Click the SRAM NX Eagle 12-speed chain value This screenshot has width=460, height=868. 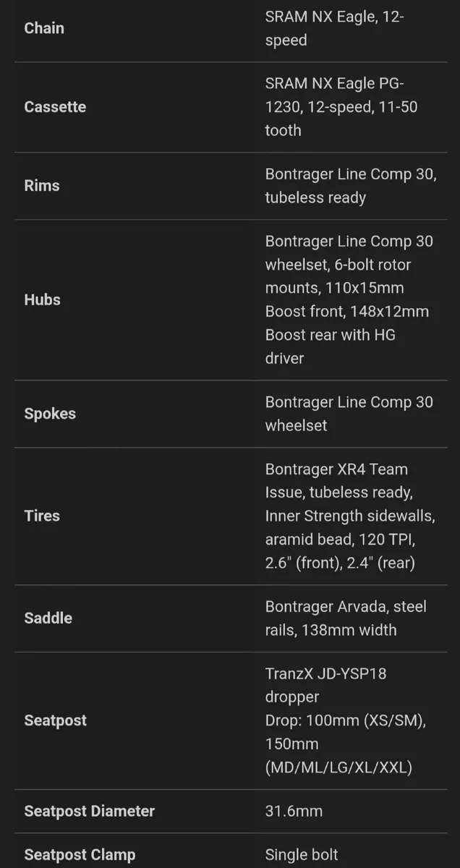coord(334,28)
